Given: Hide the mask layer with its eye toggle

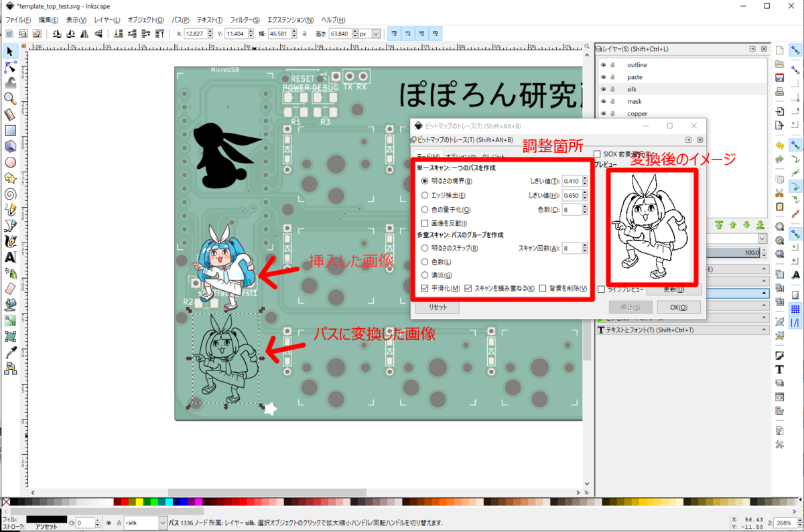Looking at the screenshot, I should click(x=603, y=101).
